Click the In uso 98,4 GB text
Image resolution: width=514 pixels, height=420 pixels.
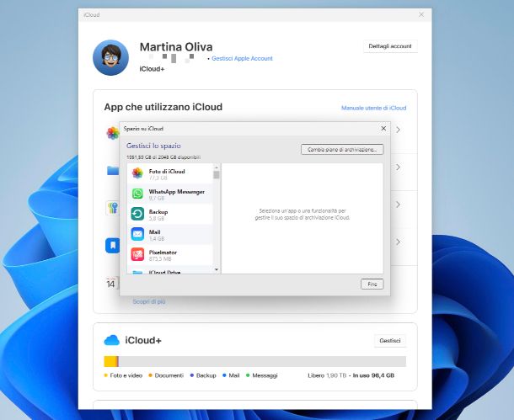373,375
